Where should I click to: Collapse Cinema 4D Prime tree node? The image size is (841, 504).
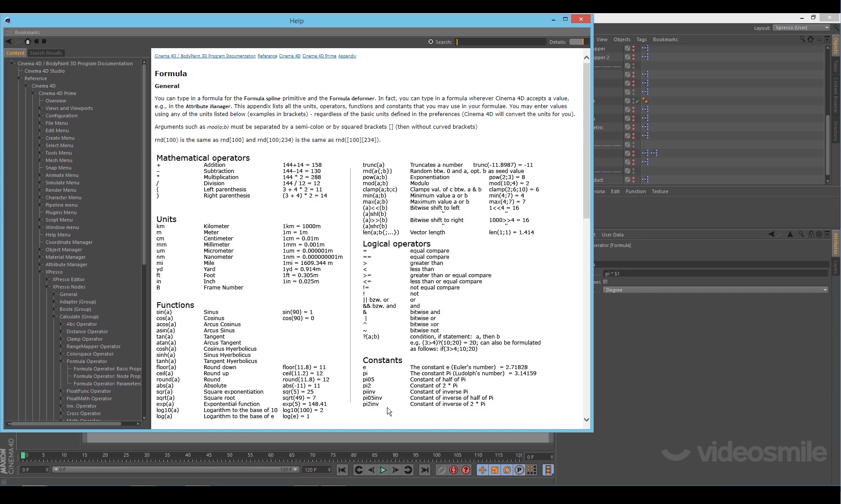click(34, 93)
